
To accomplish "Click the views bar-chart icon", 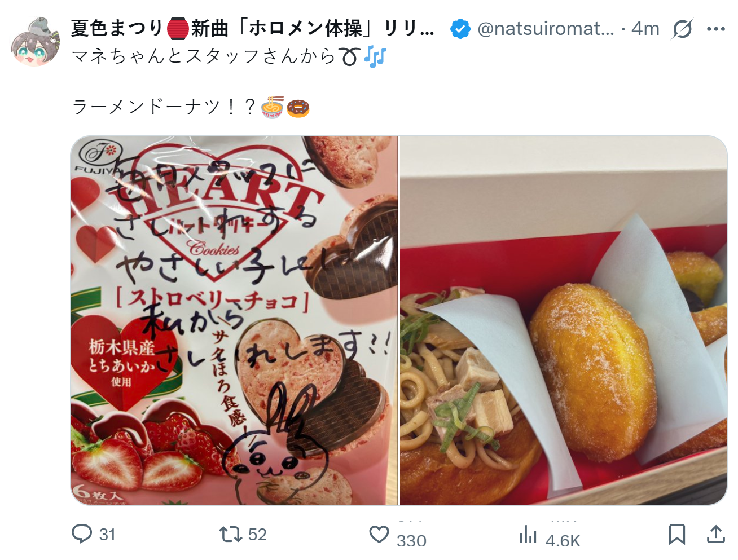I will pyautogui.click(x=528, y=534).
